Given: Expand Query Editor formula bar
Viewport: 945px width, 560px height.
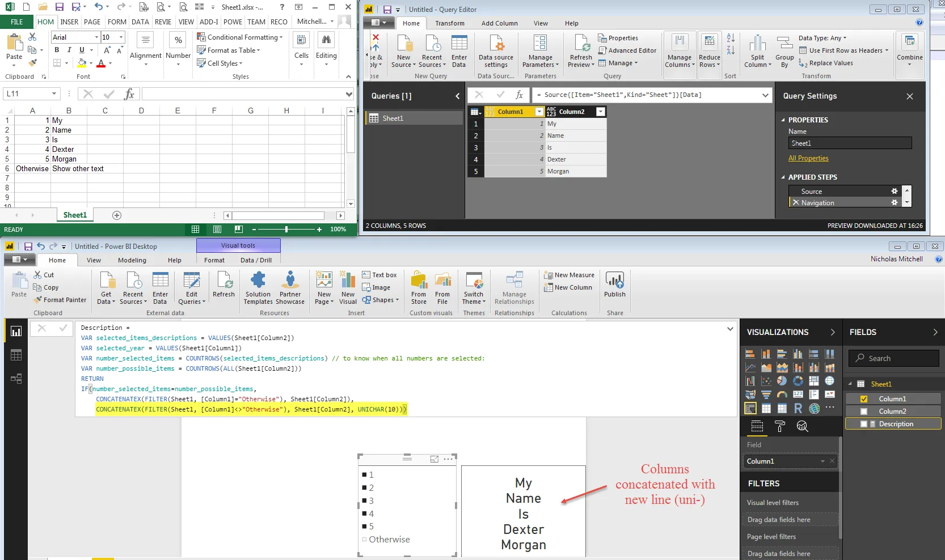Looking at the screenshot, I should point(765,95).
